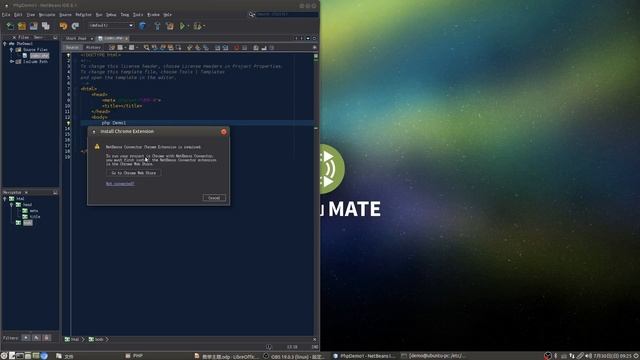Select the index.php file in project tree
Screen dimensions: 640x360
39,56
